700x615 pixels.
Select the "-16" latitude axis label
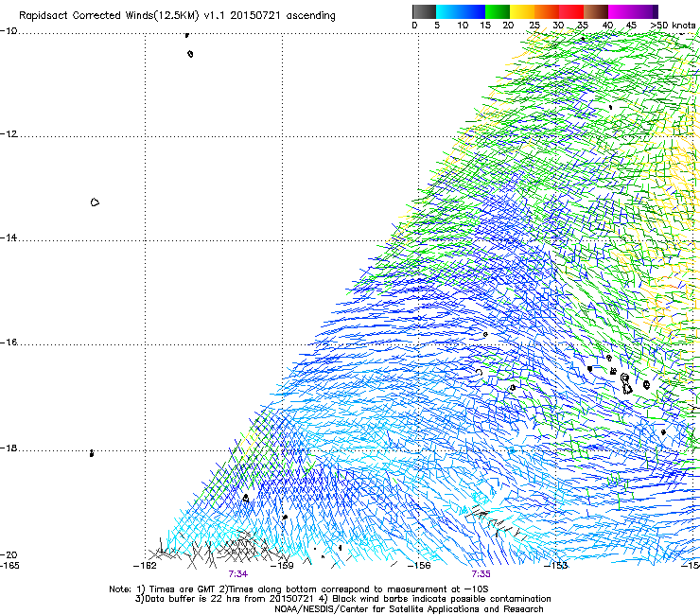click(9, 343)
